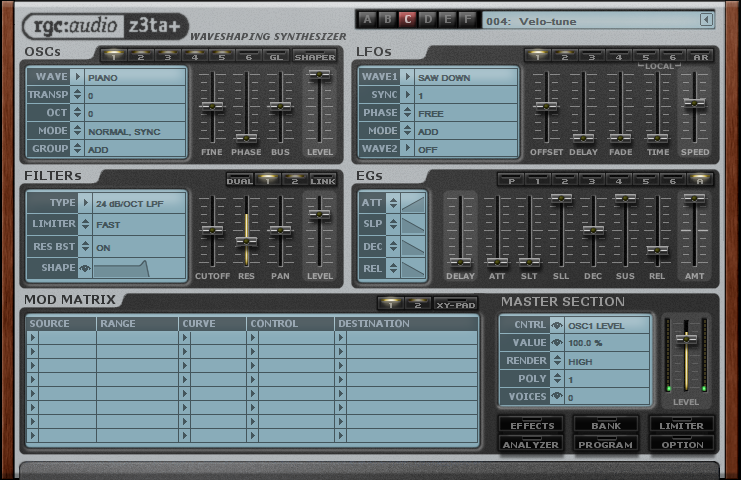The height and width of the screenshot is (480, 741).
Task: Open the ANALYZER page
Action: (531, 444)
